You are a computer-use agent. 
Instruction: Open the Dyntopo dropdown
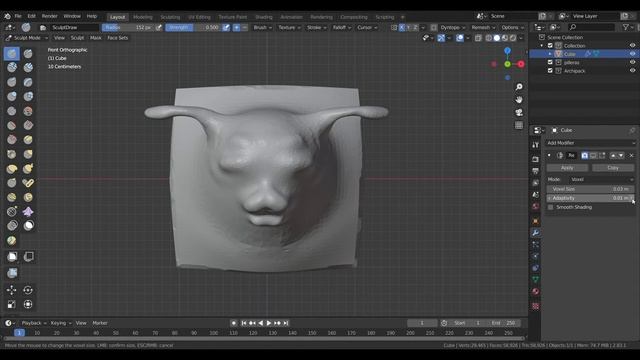click(453, 27)
